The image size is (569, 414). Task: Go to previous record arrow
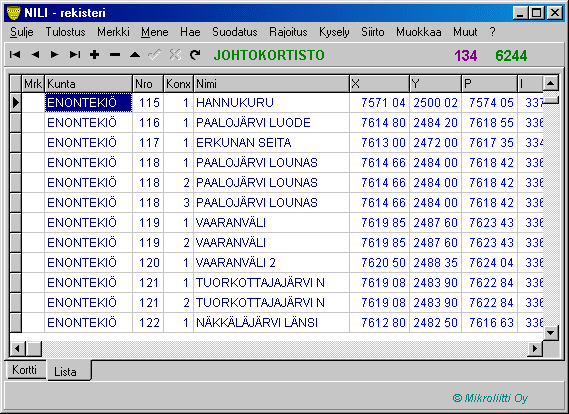(x=35, y=55)
